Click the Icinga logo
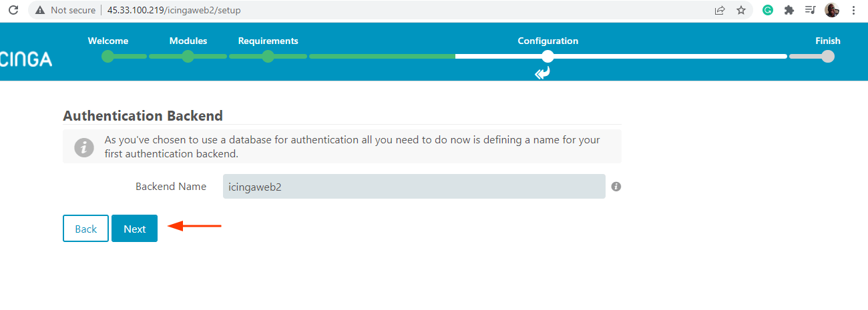 point(26,59)
